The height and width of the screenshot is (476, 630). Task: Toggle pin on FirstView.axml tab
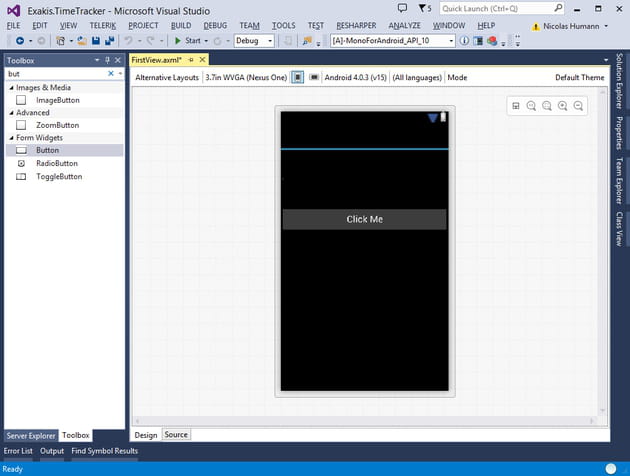click(191, 60)
